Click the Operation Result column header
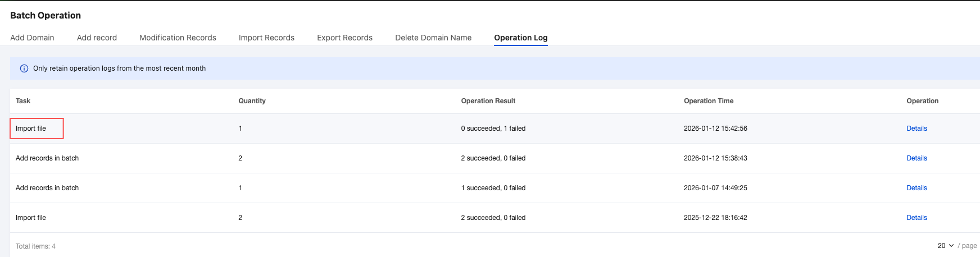The height and width of the screenshot is (257, 980). pos(488,101)
